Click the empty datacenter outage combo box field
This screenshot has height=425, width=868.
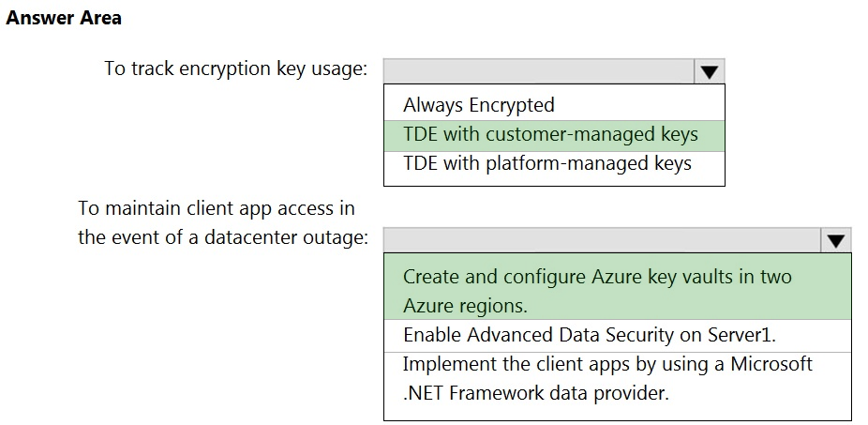tap(602, 240)
